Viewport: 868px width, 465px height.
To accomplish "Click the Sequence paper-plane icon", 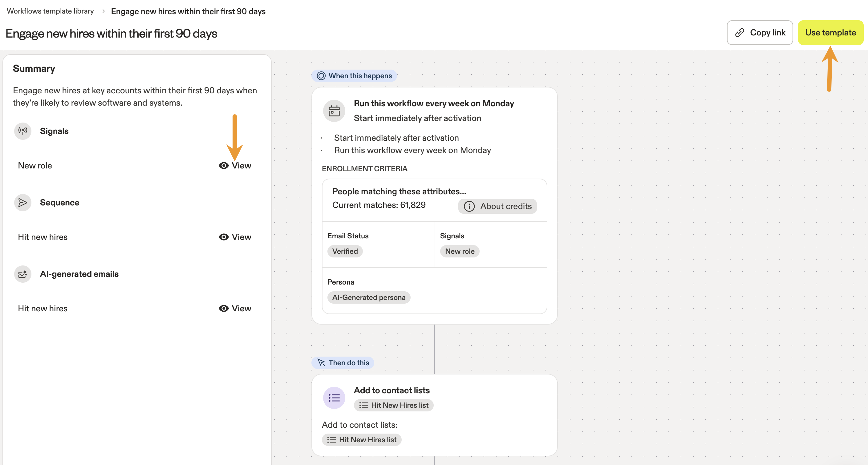I will [22, 203].
